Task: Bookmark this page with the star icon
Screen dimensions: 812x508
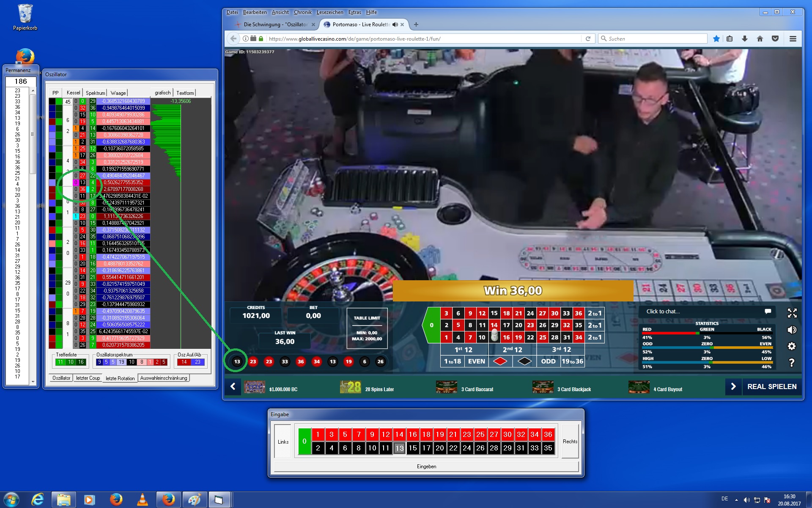Action: tap(716, 39)
